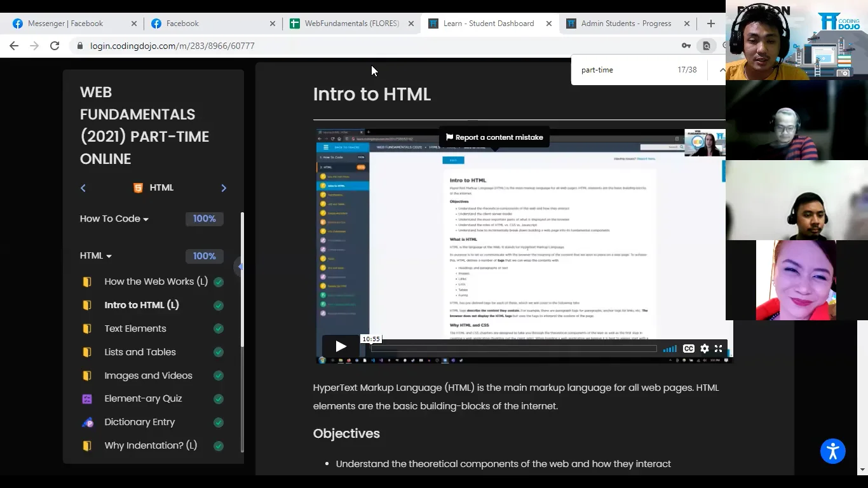Open How the Web Works (L) lesson

point(156,281)
